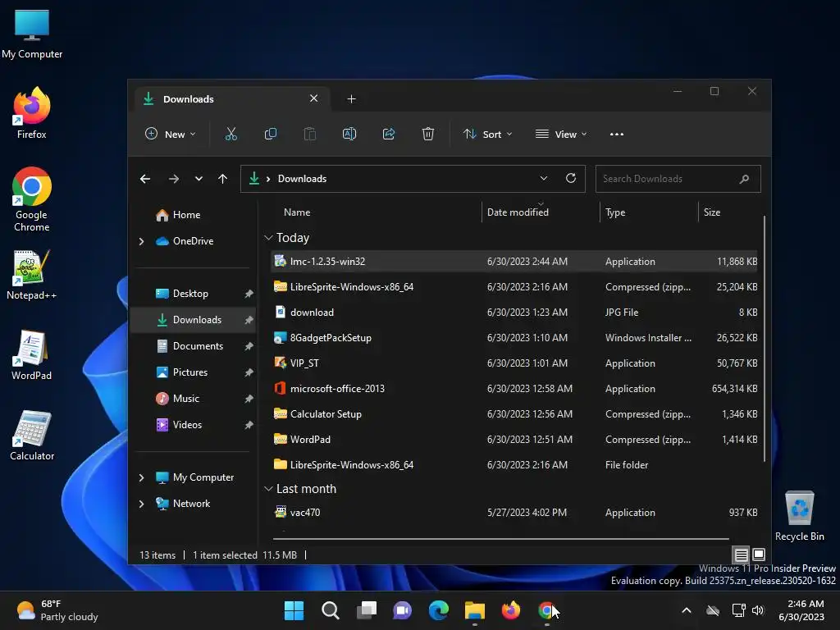Select the microsoft-office-2013 file
The height and width of the screenshot is (630, 840).
(514, 388)
